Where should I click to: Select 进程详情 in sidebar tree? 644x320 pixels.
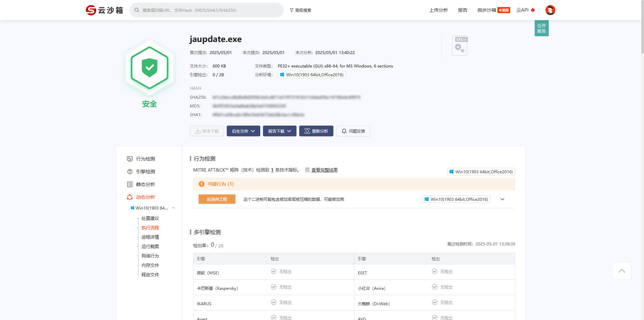[150, 237]
